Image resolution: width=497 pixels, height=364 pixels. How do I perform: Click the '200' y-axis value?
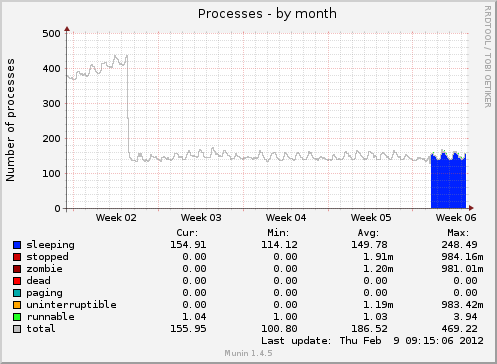click(51, 139)
